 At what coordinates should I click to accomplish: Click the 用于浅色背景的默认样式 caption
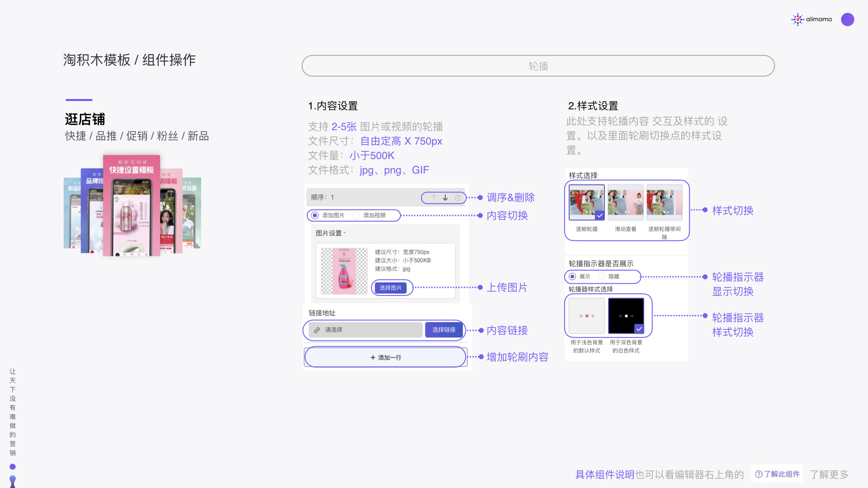click(x=587, y=347)
